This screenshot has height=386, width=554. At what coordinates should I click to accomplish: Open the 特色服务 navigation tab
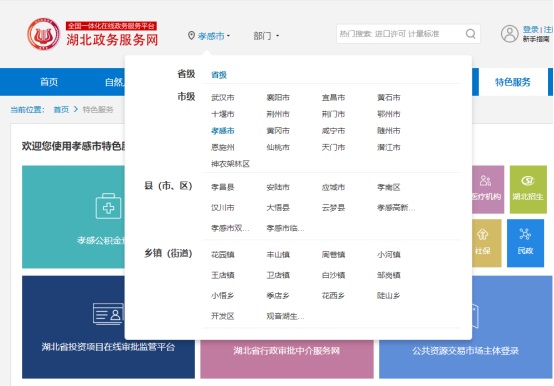click(513, 82)
